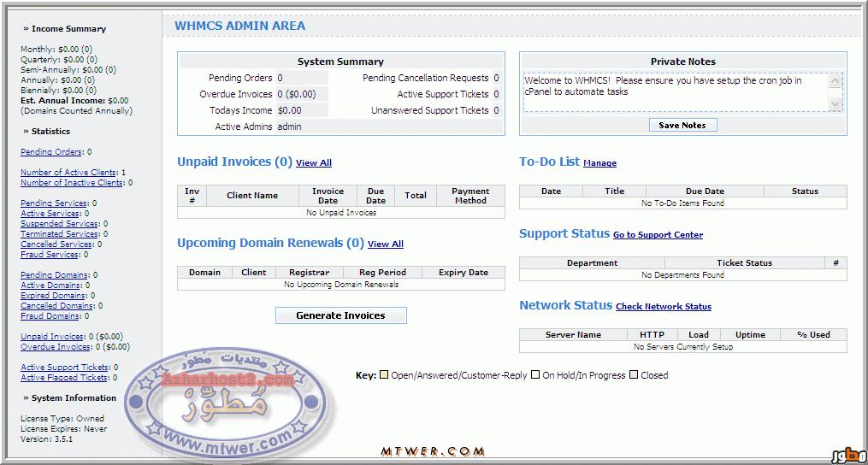Click the Registrar column header
Screen dimensions: 868x465
point(310,273)
